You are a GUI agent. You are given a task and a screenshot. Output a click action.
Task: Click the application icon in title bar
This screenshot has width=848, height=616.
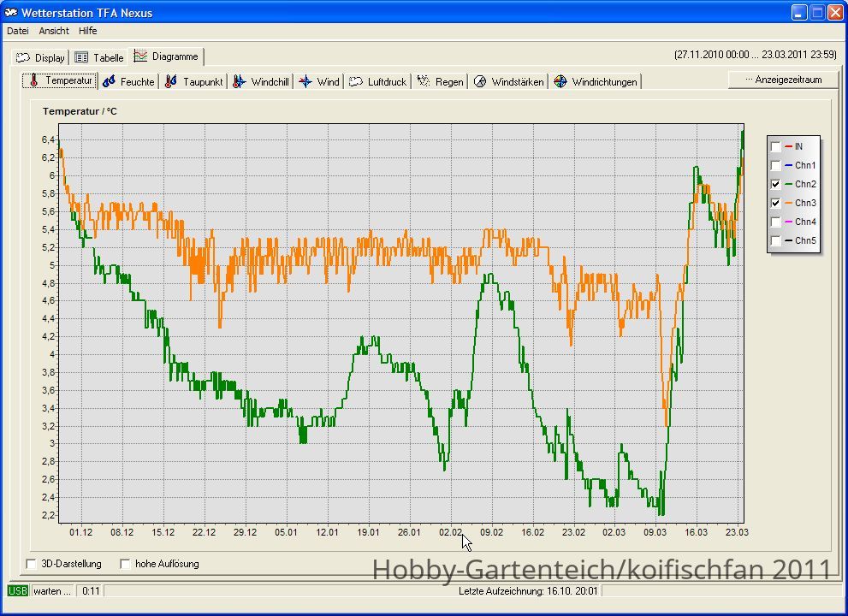tap(11, 13)
